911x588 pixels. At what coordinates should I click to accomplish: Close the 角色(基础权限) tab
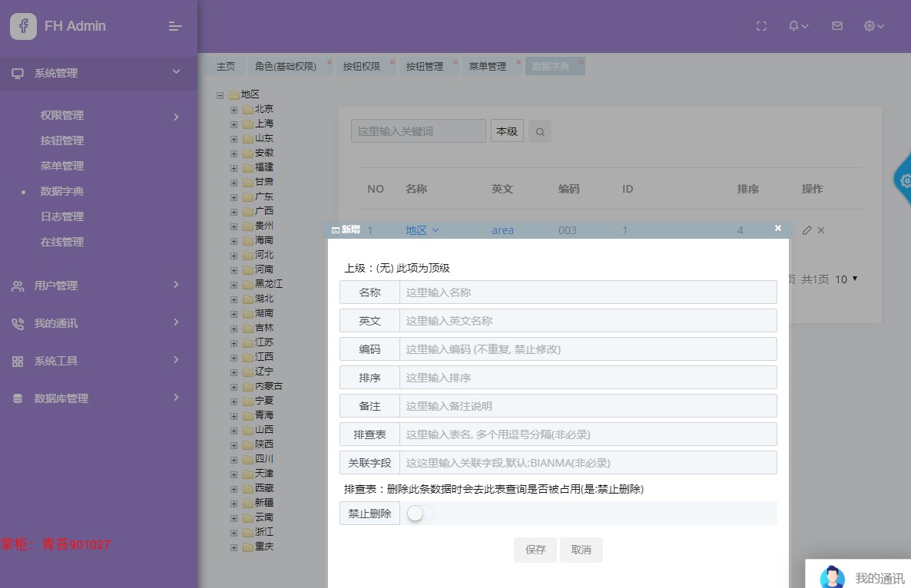330,61
